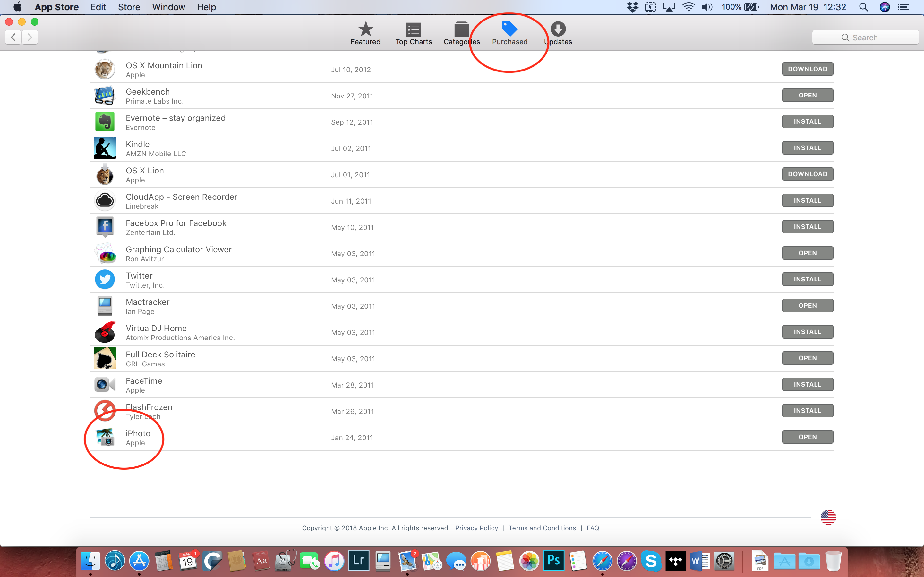
Task: Switch to Top Charts section
Action: pyautogui.click(x=414, y=33)
